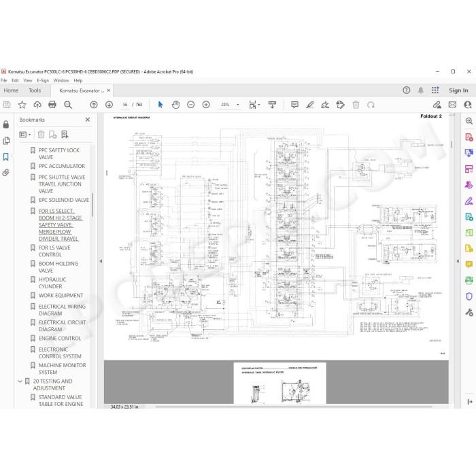
Task: Click the Delete trash icon in the toolbar
Action: click(x=356, y=105)
